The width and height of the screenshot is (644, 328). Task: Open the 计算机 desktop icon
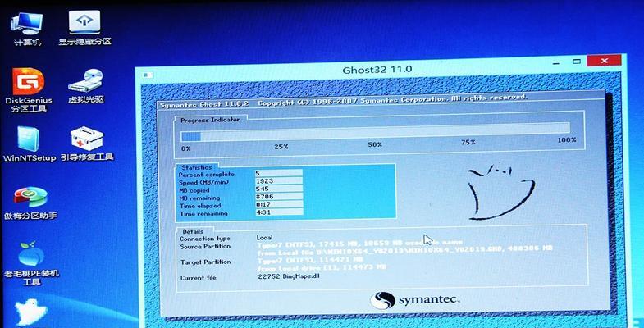click(x=28, y=30)
